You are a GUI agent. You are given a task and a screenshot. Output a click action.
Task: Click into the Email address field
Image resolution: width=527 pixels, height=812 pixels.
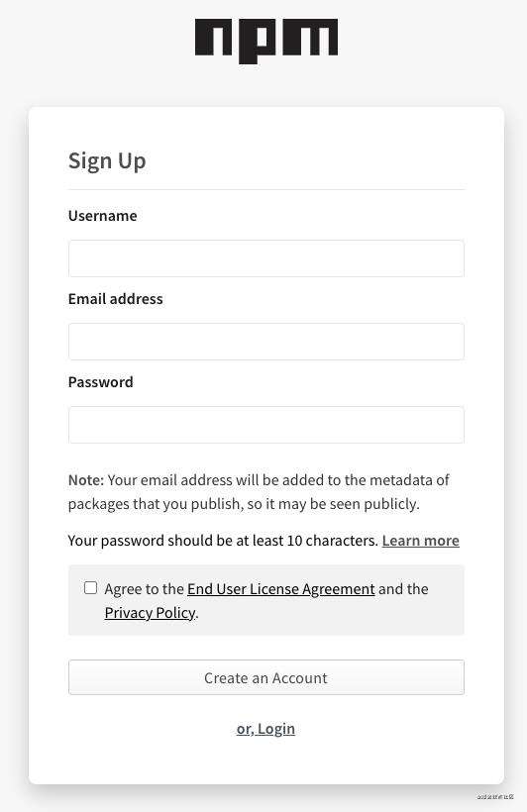[x=266, y=342]
